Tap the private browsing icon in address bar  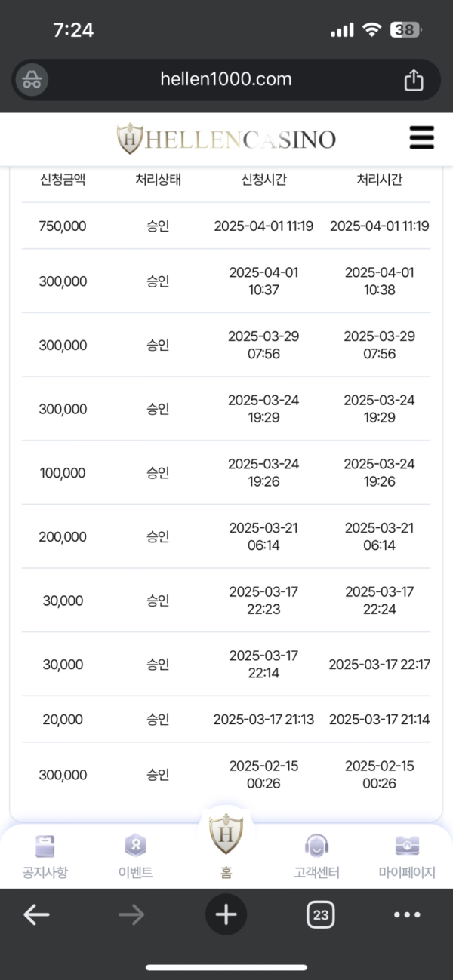coord(32,79)
